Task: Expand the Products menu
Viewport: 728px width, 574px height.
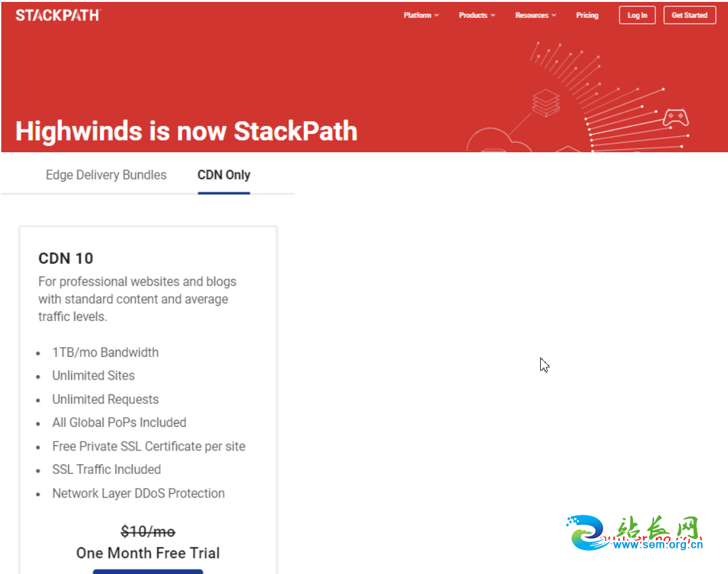Action: point(477,15)
